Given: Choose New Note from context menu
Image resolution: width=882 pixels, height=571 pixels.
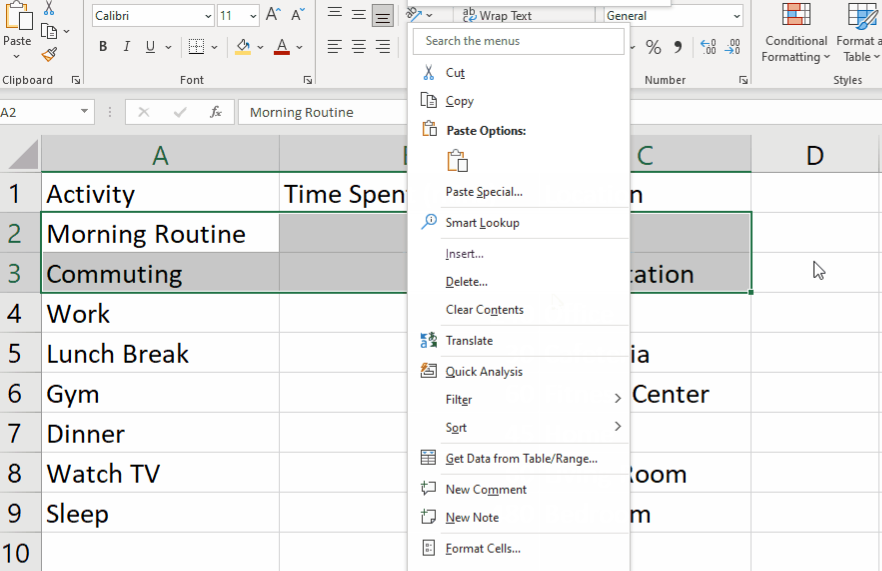Looking at the screenshot, I should tap(518, 518).
